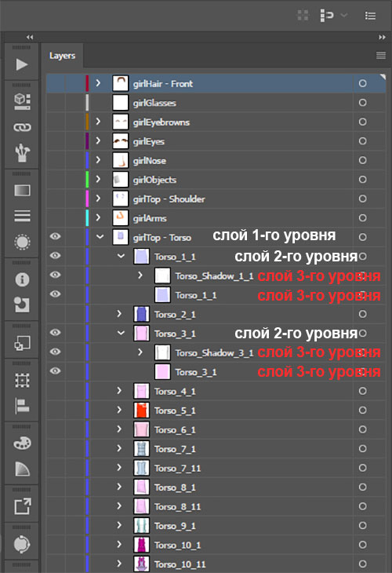Select the girlTop - Shoulder layer row
Image resolution: width=392 pixels, height=573 pixels.
(x=216, y=199)
